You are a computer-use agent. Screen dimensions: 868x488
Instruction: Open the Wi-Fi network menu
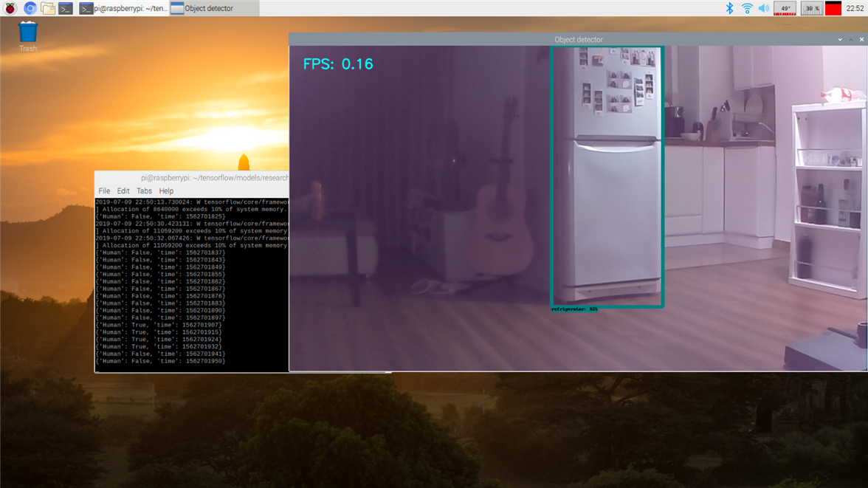(x=747, y=8)
